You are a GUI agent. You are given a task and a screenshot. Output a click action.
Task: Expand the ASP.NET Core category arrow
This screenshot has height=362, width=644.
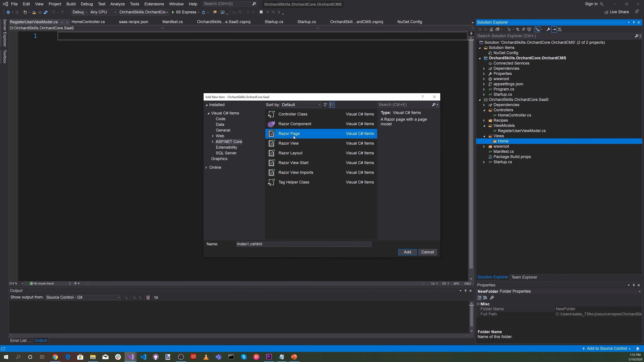point(213,142)
